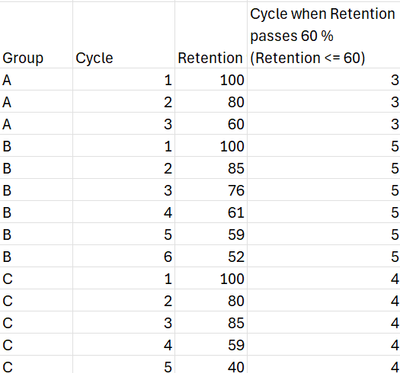
Task: Click result cell 5 in row with Retention 61
Action: coord(324,212)
